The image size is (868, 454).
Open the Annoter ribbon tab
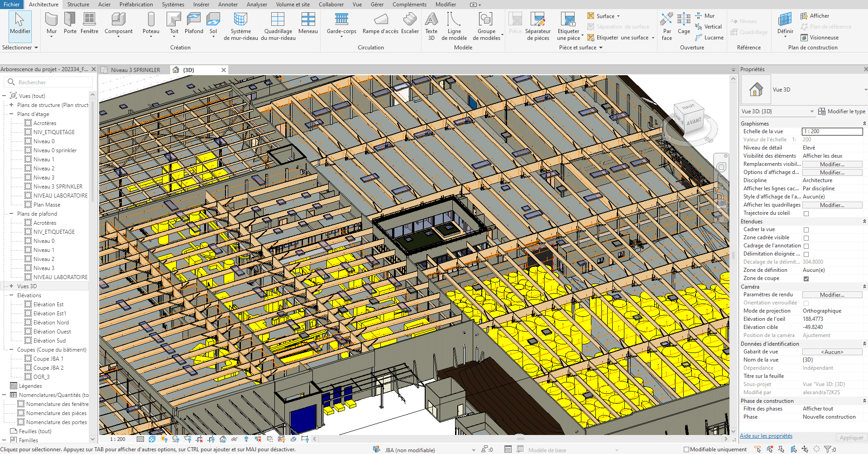click(x=228, y=5)
